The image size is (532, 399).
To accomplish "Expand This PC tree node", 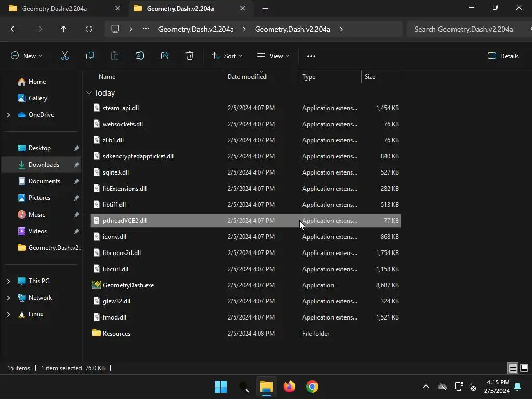I will point(8,281).
